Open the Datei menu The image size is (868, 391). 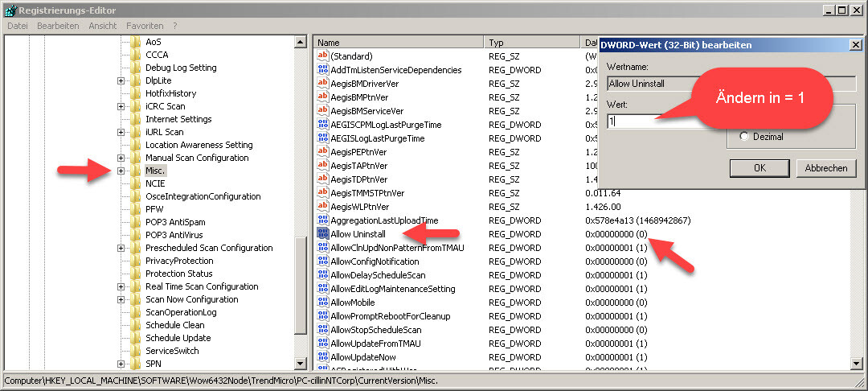click(18, 26)
